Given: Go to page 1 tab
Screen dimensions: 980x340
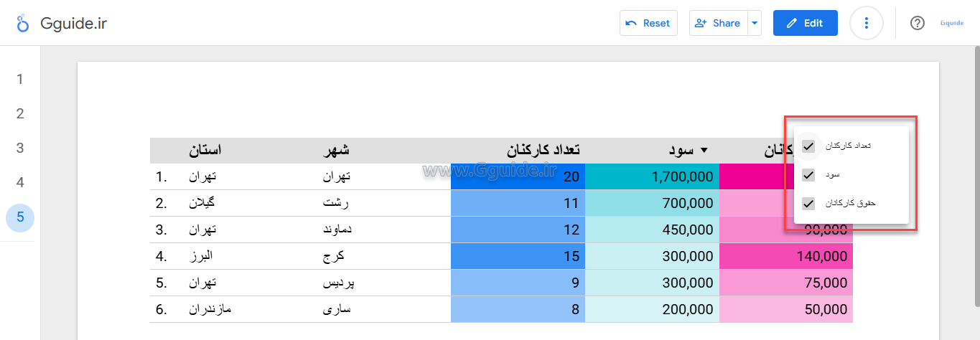Looking at the screenshot, I should tap(20, 79).
